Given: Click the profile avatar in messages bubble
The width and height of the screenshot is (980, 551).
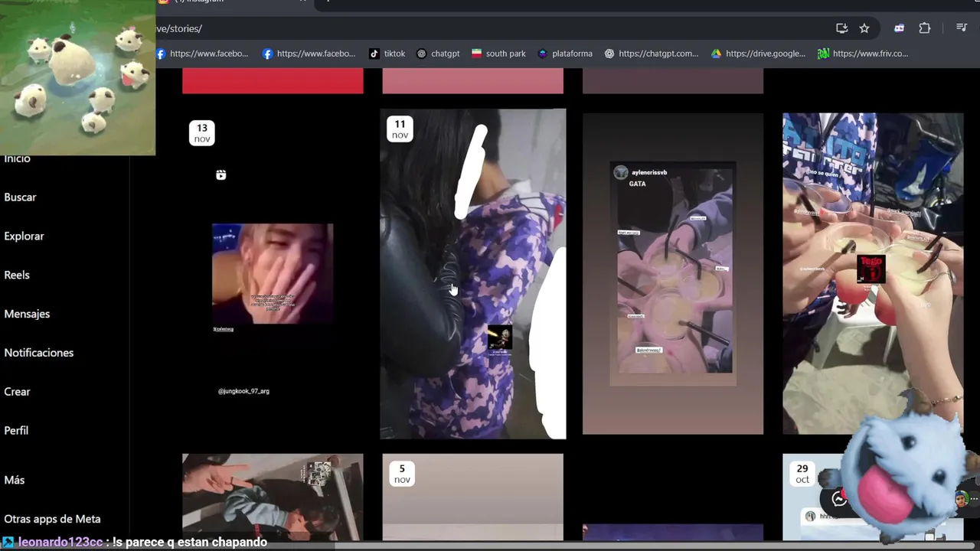Looking at the screenshot, I should [x=961, y=499].
